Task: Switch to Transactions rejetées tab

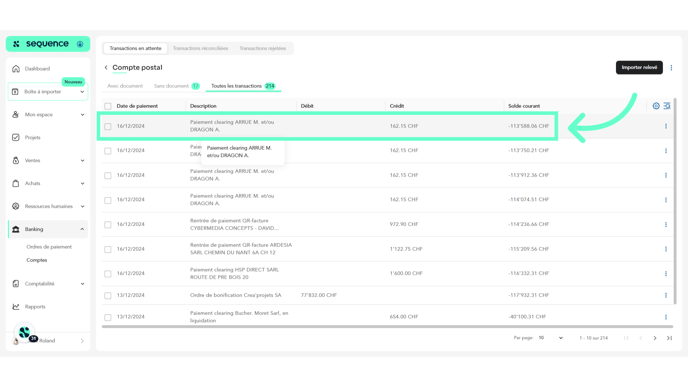Action: [x=262, y=48]
